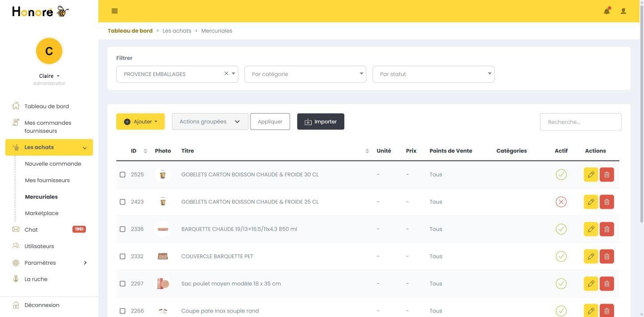Image resolution: width=644 pixels, height=317 pixels.
Task: Edit product 2525 with the pencil icon
Action: [x=591, y=174]
